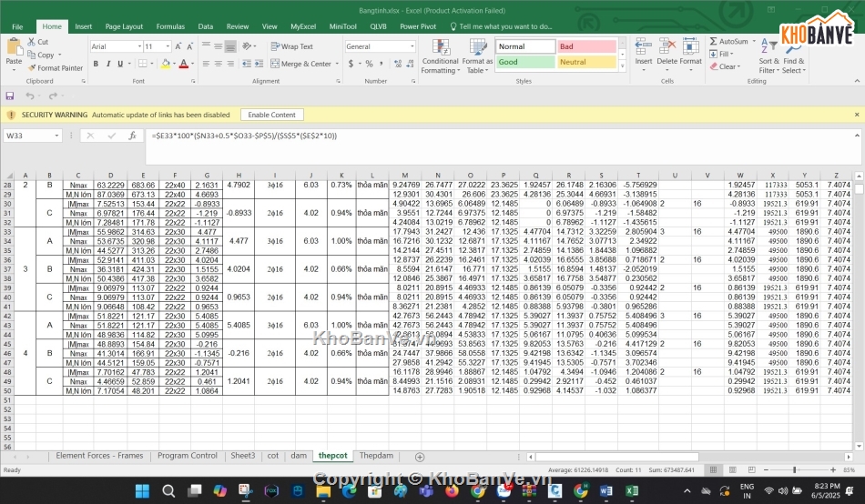Increase decimal places
This screenshot has height=504, width=865.
click(x=398, y=64)
